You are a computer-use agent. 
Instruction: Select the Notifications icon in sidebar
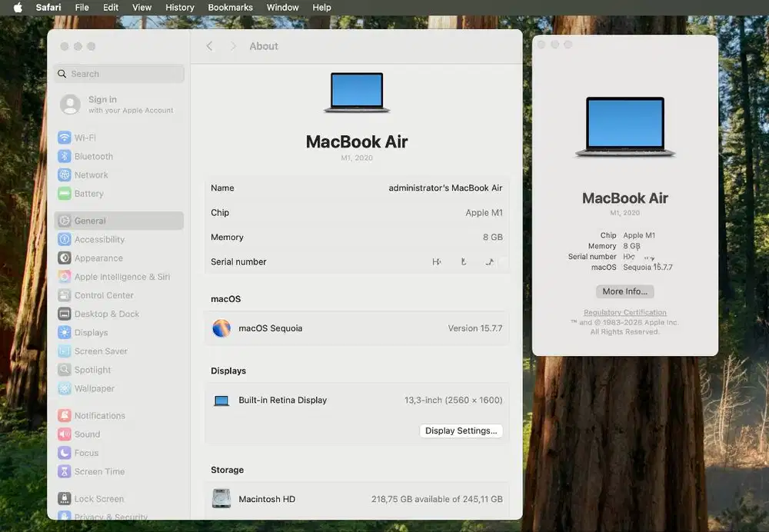tap(65, 415)
